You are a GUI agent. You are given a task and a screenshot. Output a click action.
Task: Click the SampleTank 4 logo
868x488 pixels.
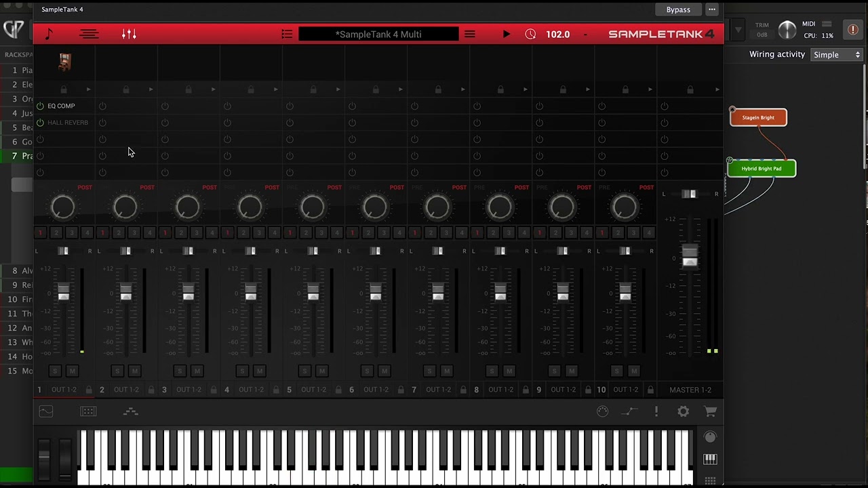pyautogui.click(x=661, y=34)
